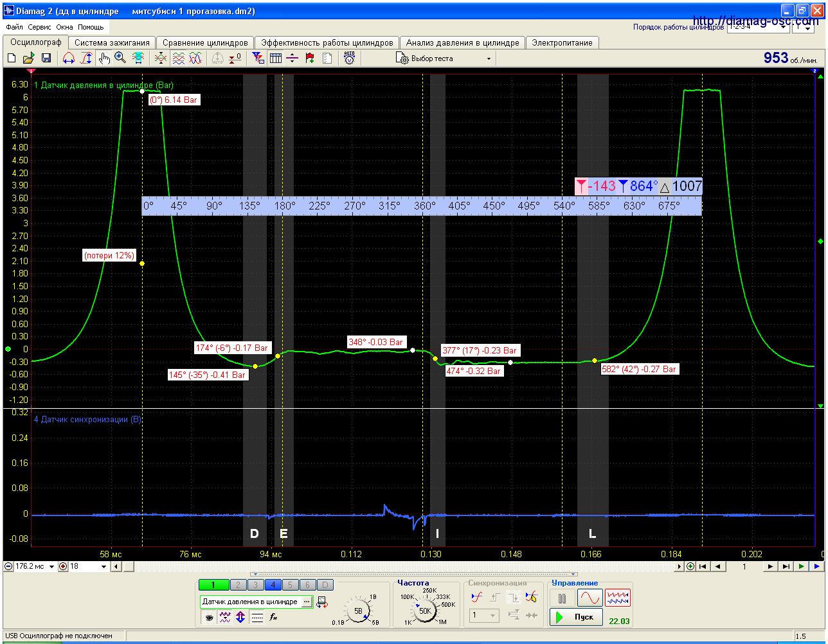Adjust the 50K sampling frequency knob
Image resolution: width=828 pixels, height=644 pixels.
[x=426, y=610]
